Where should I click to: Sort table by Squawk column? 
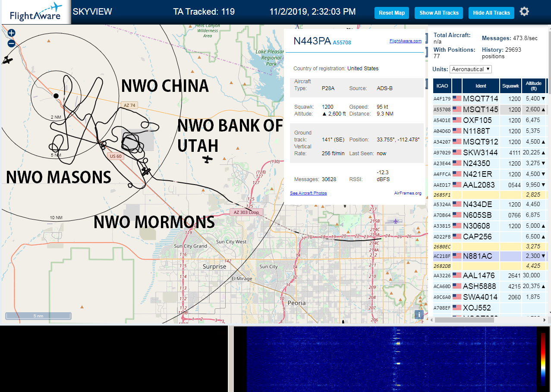coord(510,86)
